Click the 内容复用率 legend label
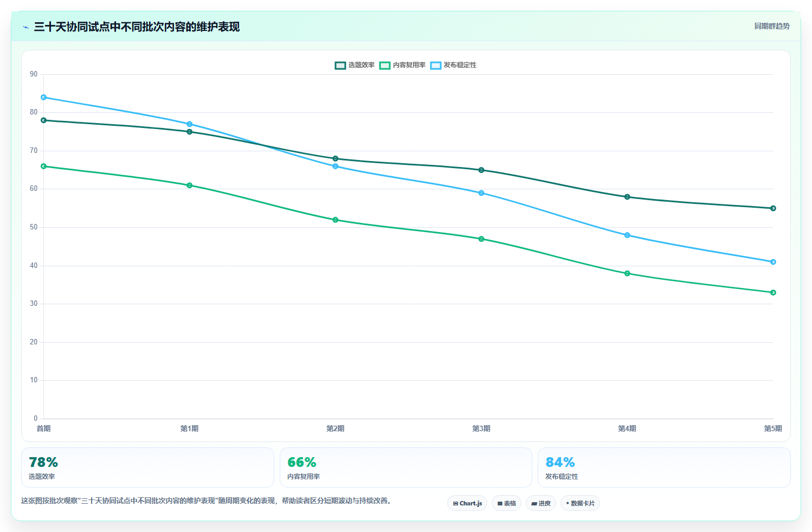812x532 pixels. click(409, 65)
